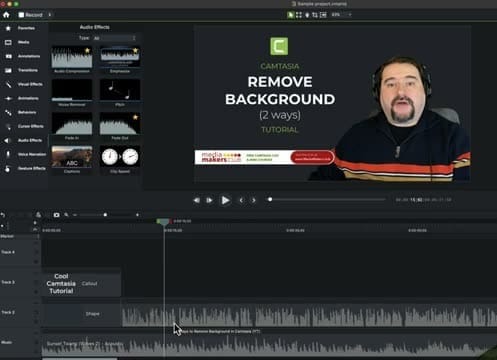This screenshot has height=360, width=497.
Task: Click the copy/paste icon in timeline toolbar
Action: pos(39,215)
